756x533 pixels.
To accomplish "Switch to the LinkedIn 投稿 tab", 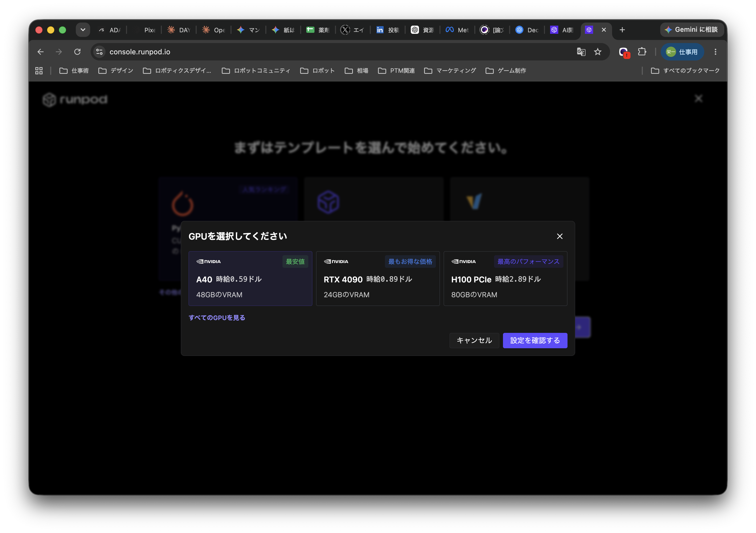I will pyautogui.click(x=388, y=30).
